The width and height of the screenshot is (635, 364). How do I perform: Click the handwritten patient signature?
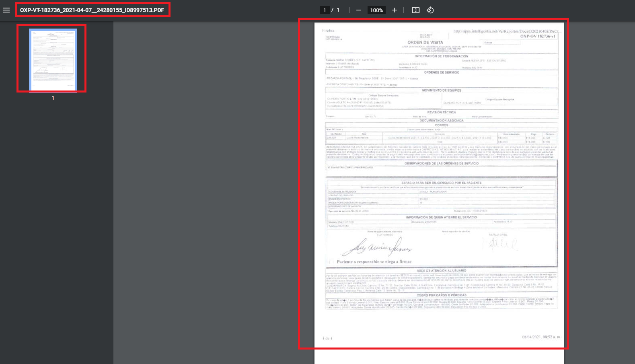[x=377, y=247]
